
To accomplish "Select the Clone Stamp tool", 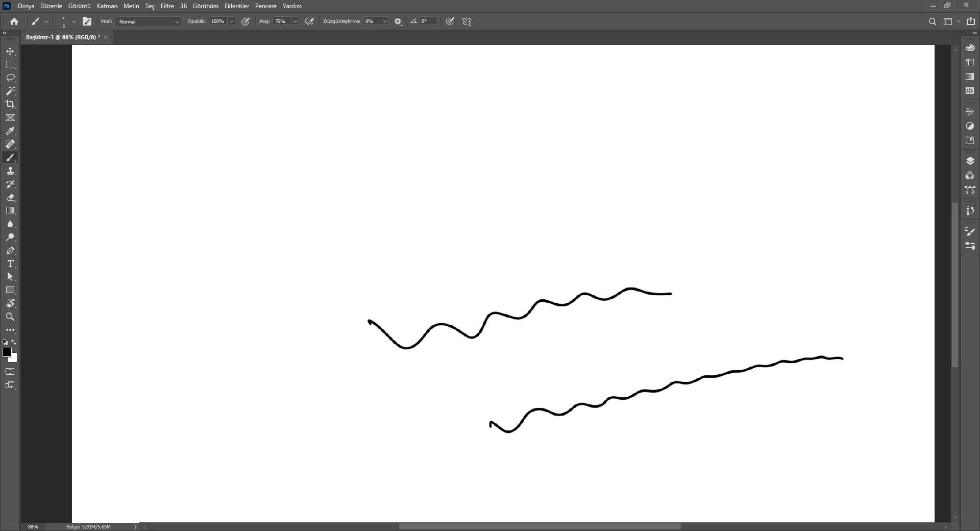I will click(10, 171).
